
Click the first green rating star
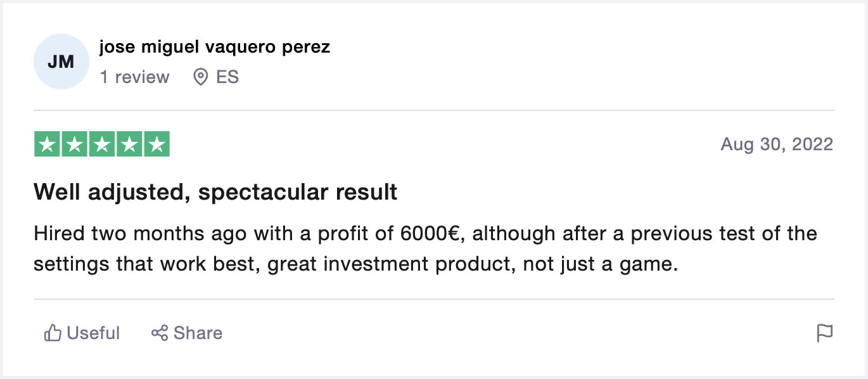47,145
